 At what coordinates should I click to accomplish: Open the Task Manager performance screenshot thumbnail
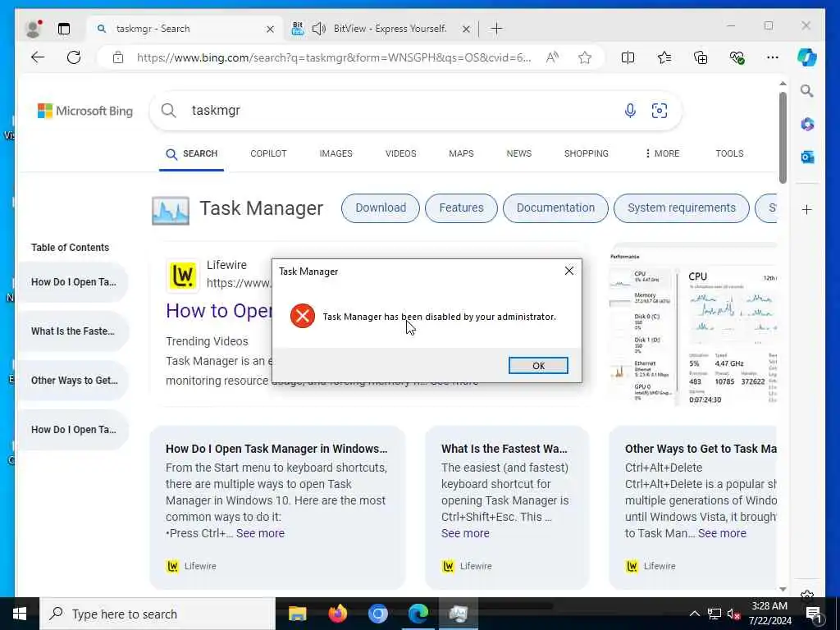692,326
